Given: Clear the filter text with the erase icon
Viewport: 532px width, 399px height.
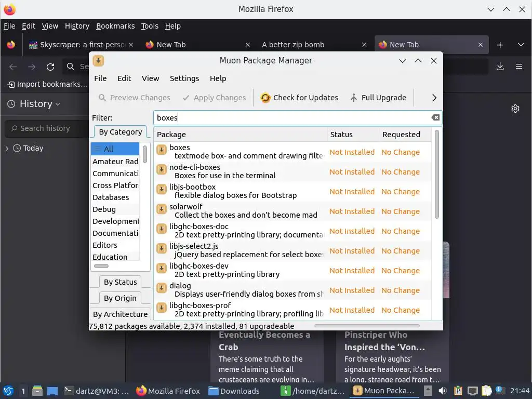Looking at the screenshot, I should pyautogui.click(x=435, y=117).
